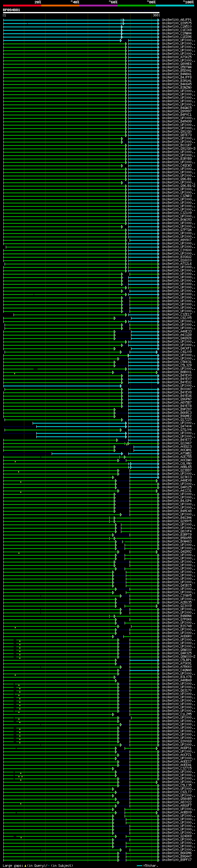Viewport: 197px width, 868px height.
Task: Select hit UniRef100_B4M499
Action: point(177,122)
